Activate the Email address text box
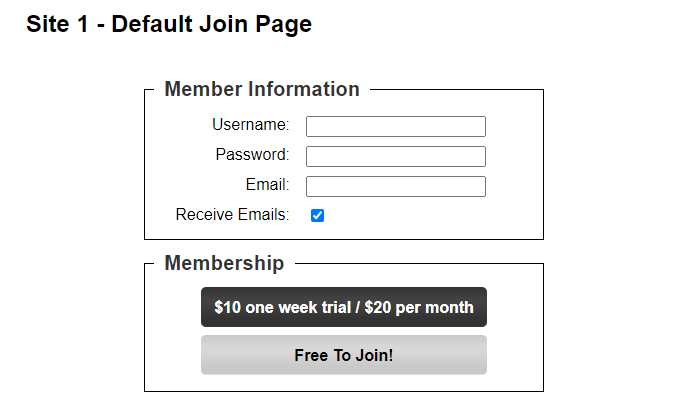Viewport: 689px width, 404px height. [x=395, y=186]
